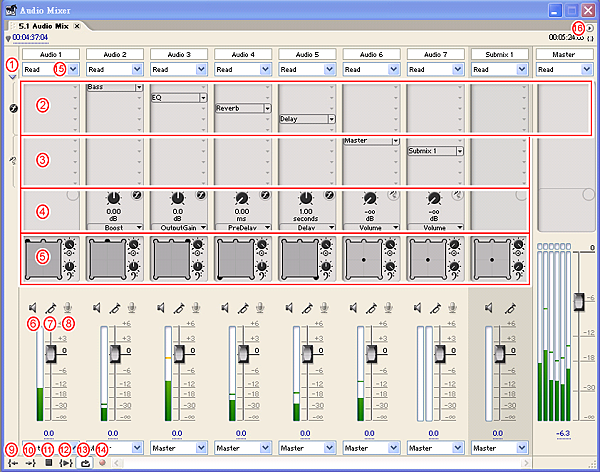Image resolution: width=600 pixels, height=472 pixels.
Task: Click the Master volume fader handle
Action: 576,301
